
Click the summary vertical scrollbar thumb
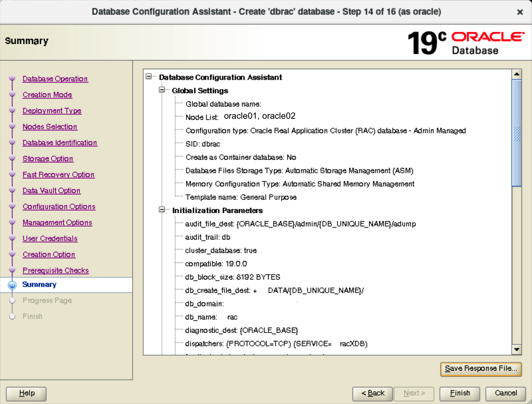pos(517,133)
